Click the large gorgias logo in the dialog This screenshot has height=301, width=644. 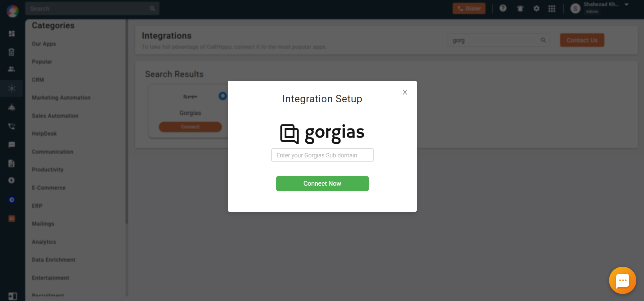click(x=322, y=134)
